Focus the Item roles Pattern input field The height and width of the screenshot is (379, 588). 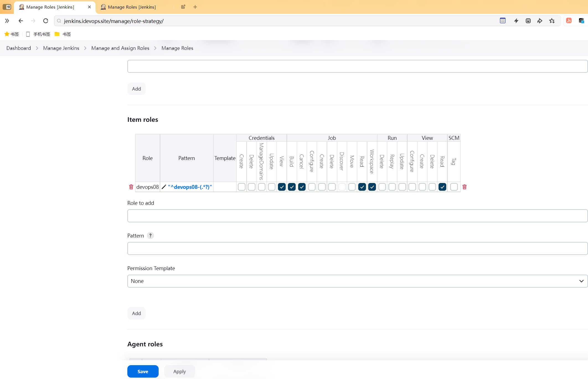click(357, 248)
